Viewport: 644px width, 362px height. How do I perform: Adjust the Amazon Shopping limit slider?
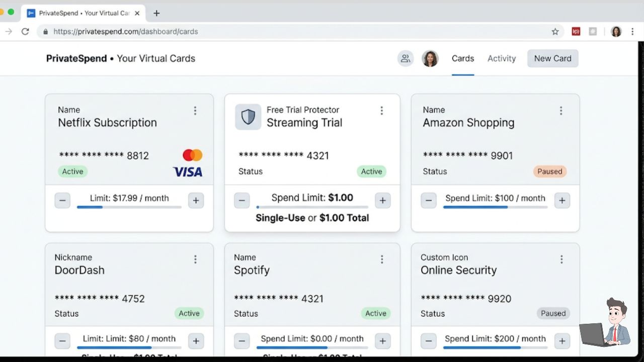point(495,207)
